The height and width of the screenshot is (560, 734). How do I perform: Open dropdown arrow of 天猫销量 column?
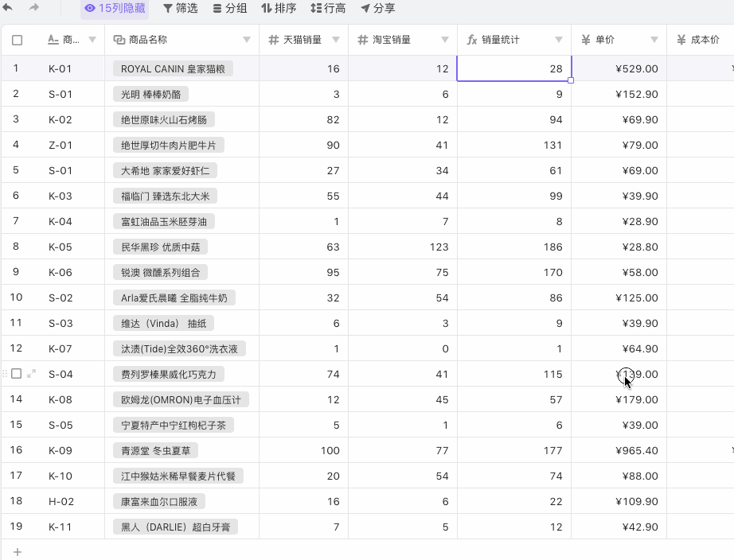tap(335, 40)
